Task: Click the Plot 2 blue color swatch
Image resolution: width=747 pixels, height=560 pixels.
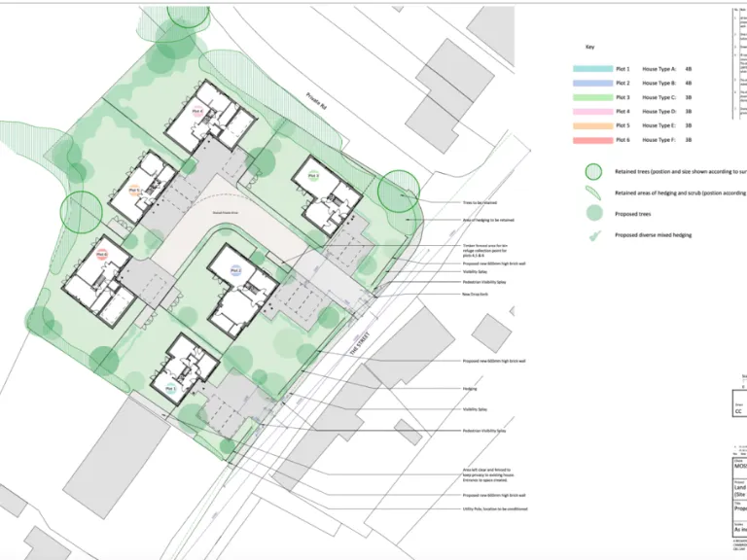Action: click(x=592, y=84)
